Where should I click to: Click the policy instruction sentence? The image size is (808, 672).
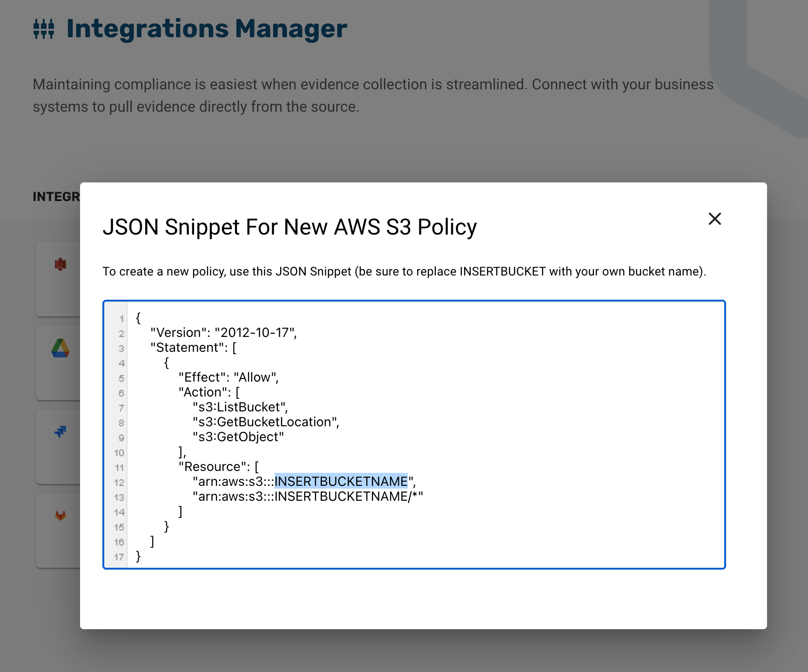(404, 271)
